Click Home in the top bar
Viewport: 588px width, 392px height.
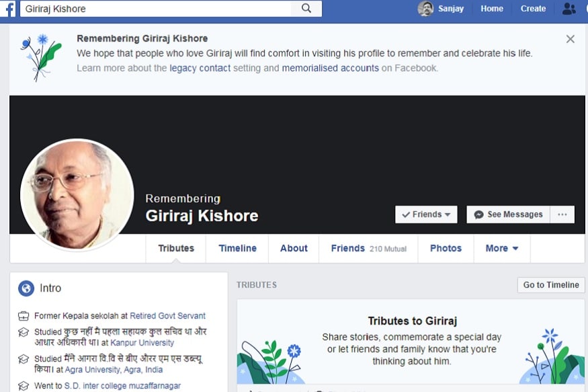492,9
